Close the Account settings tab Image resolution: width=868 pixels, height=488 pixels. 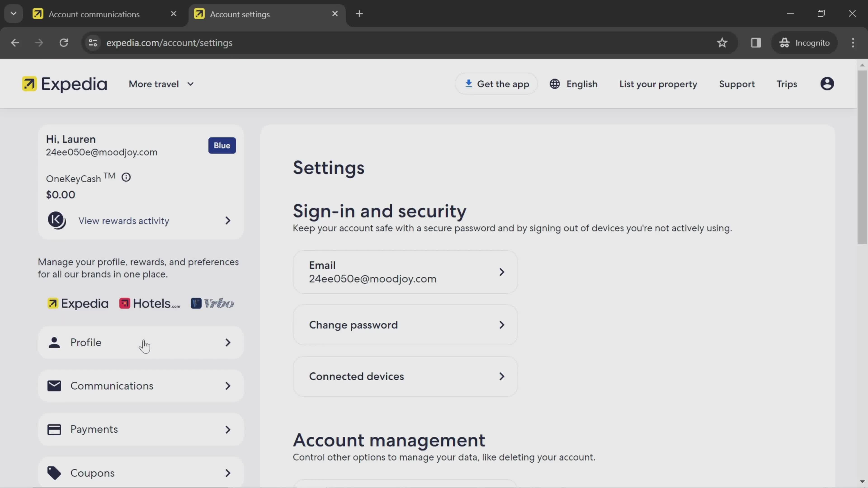point(335,14)
